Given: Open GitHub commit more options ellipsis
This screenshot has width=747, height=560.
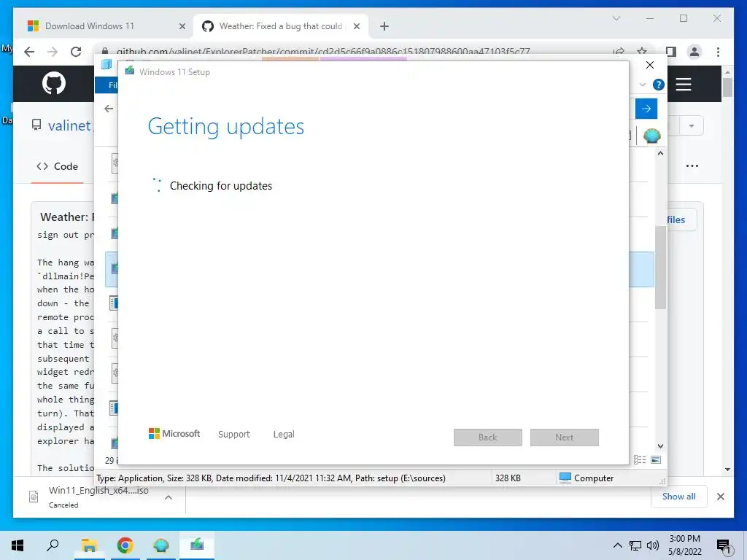Looking at the screenshot, I should (x=692, y=166).
